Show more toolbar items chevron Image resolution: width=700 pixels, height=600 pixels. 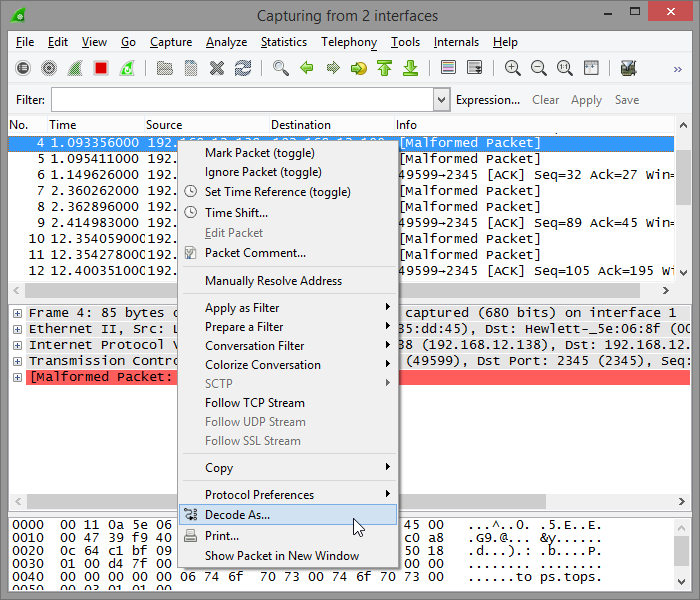(678, 69)
